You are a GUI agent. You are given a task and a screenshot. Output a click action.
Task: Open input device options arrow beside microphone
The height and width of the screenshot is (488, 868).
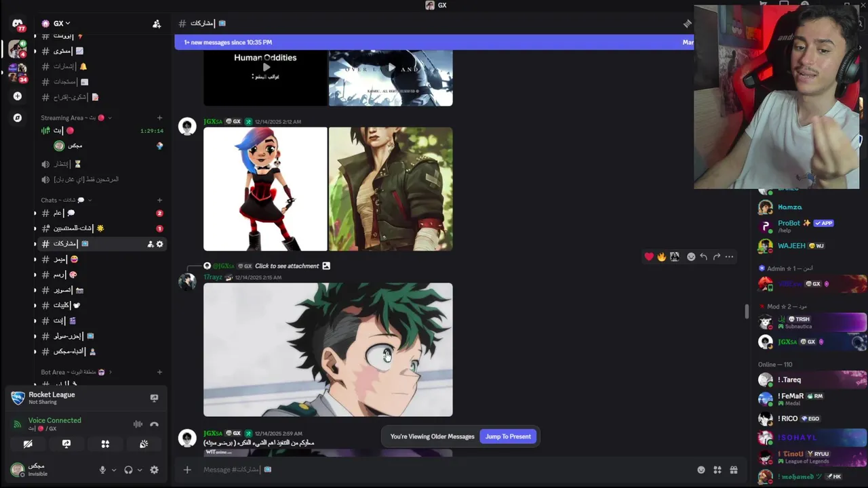point(113,470)
